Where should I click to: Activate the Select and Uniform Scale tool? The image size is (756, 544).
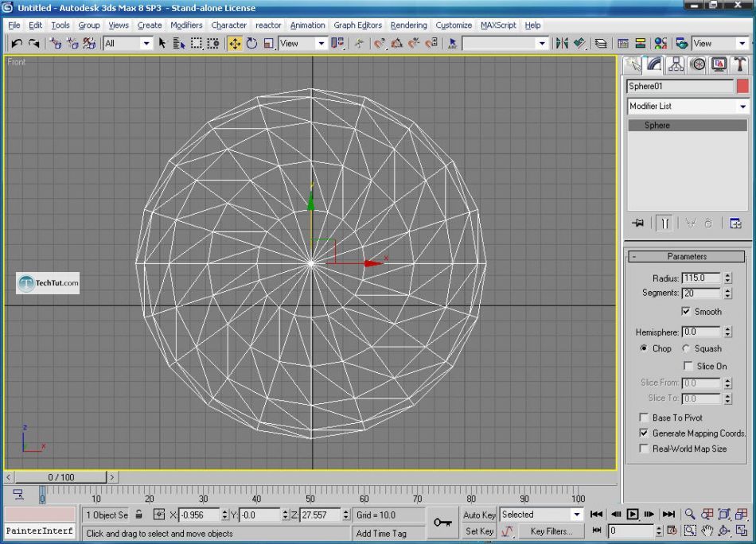[268, 44]
